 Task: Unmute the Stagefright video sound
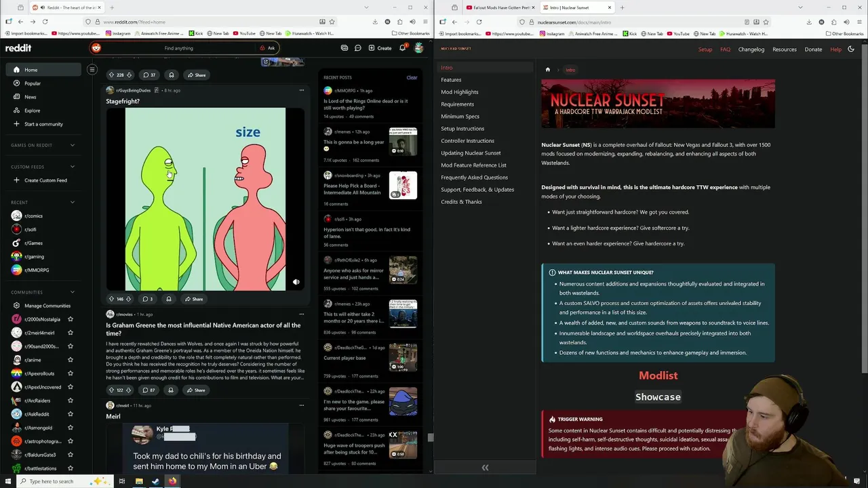pyautogui.click(x=296, y=282)
